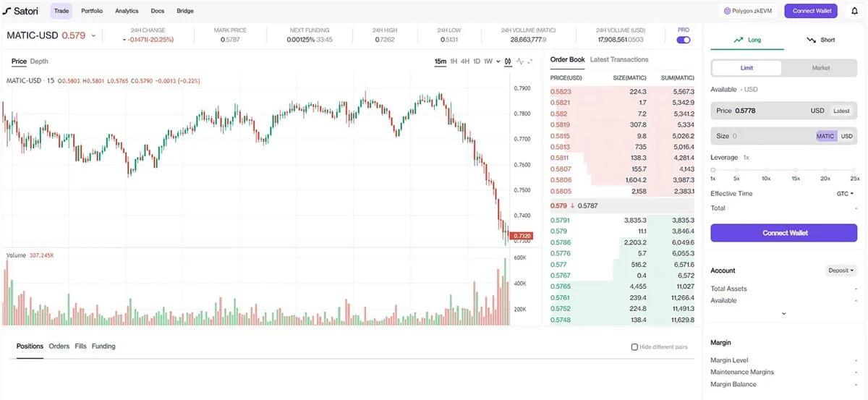
Task: Switch to Latest Transactions tab
Action: pos(619,60)
